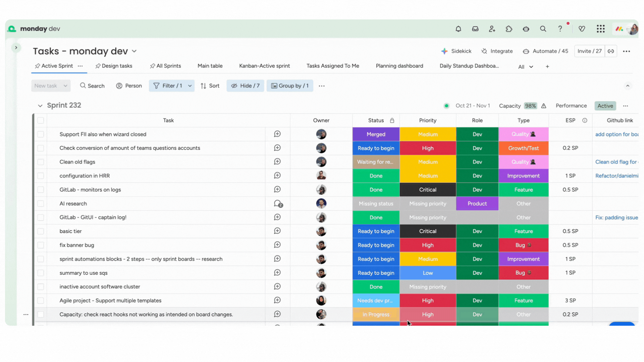Add update to 'basic tier' task
The height and width of the screenshot is (362, 644).
point(277,231)
